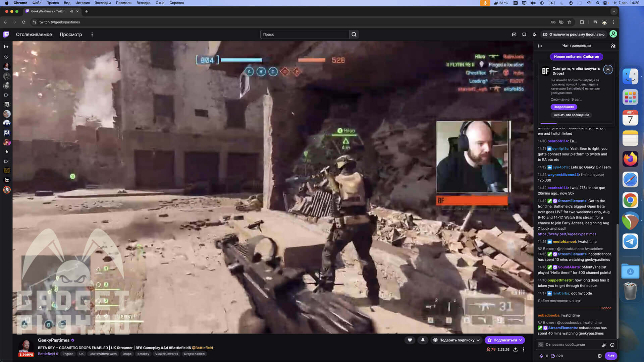Go to Отслеживаемое tab
Screen dimensions: 644x362
[x=34, y=34]
